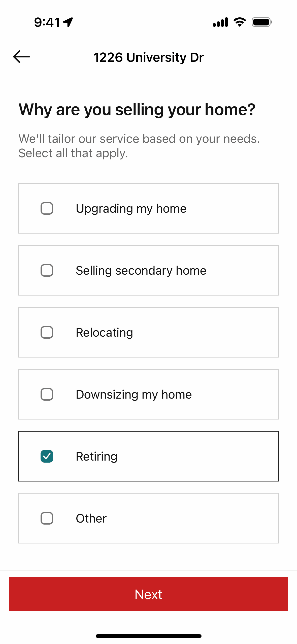This screenshot has width=297, height=644.
Task: Tick the Downsizing my home checkbox
Action: [47, 394]
